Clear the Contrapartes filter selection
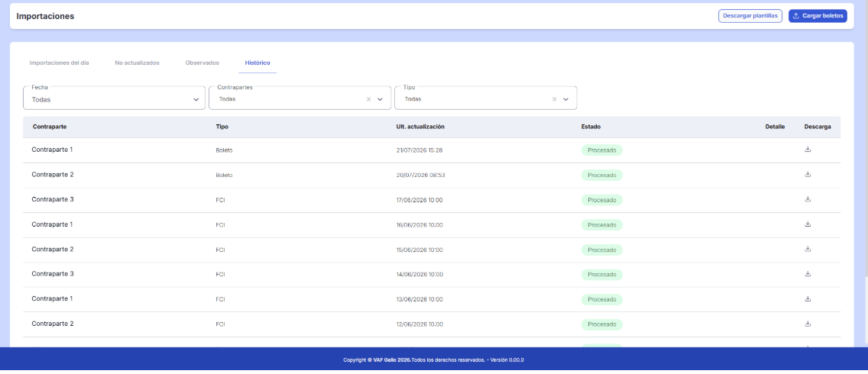Screen dimensions: 868x374 (369, 99)
